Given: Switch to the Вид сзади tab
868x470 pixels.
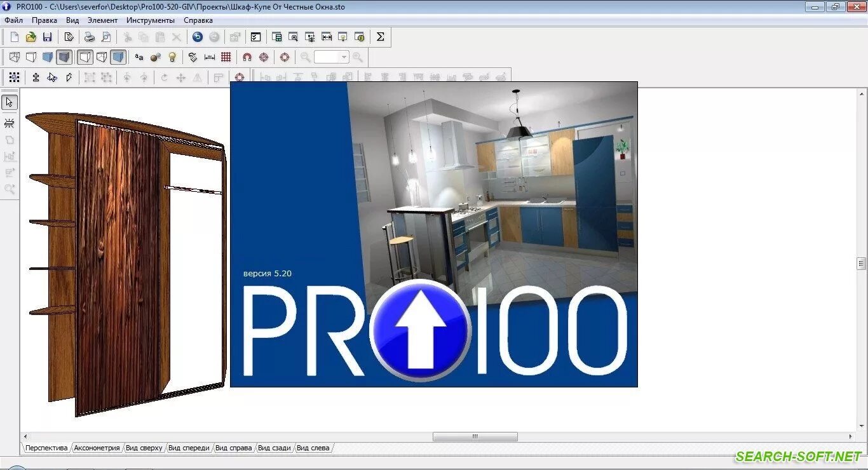Looking at the screenshot, I should pyautogui.click(x=275, y=448).
